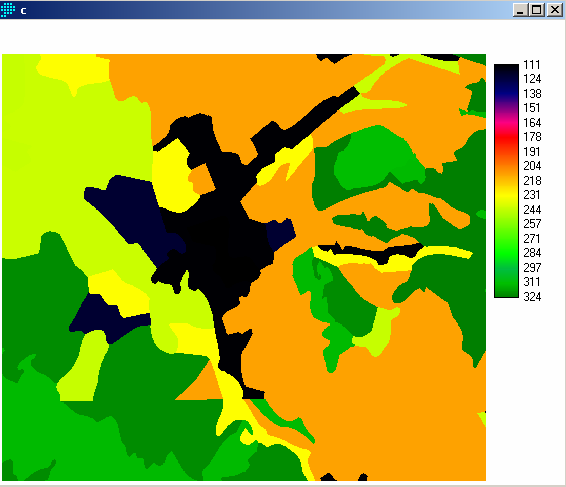Image resolution: width=566 pixels, height=487 pixels.
Task: Select legend value 138
Action: point(532,94)
